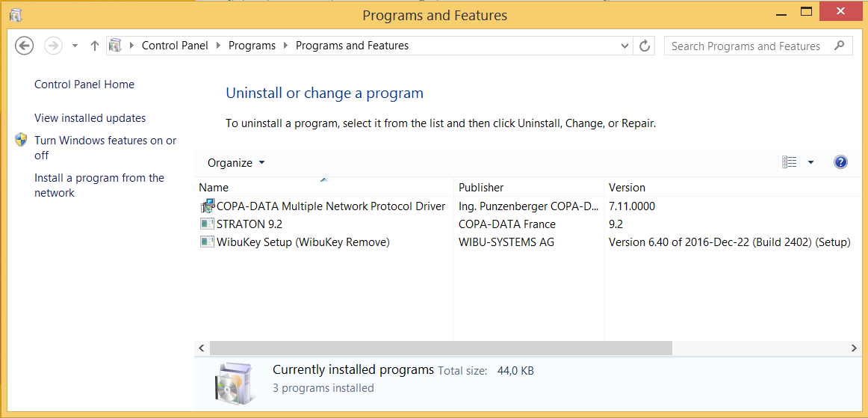
Task: Click horizontal scrollbar left arrow
Action: 202,348
